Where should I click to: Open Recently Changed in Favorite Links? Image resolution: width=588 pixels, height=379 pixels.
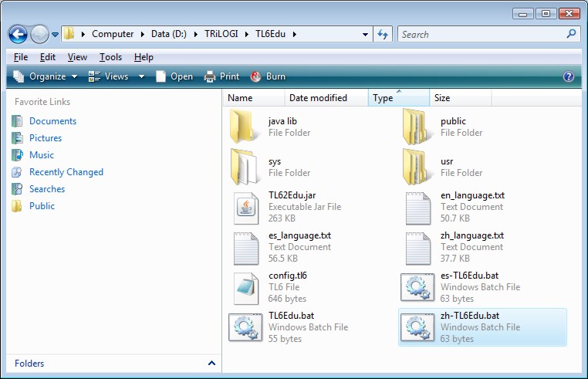click(66, 172)
